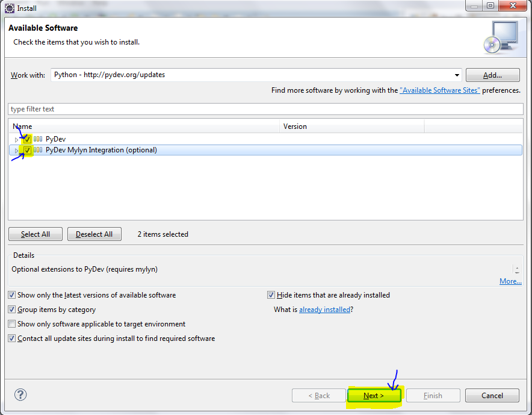Click the PyDev Mylyn Integration category icon

coord(38,150)
